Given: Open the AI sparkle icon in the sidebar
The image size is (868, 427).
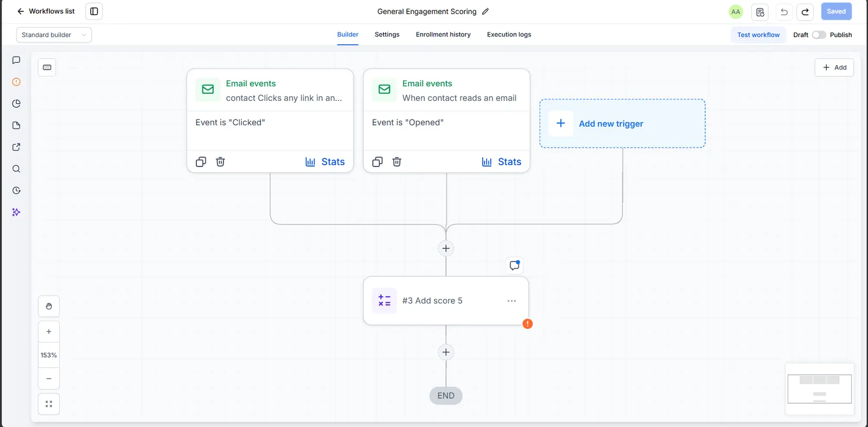Looking at the screenshot, I should [16, 212].
